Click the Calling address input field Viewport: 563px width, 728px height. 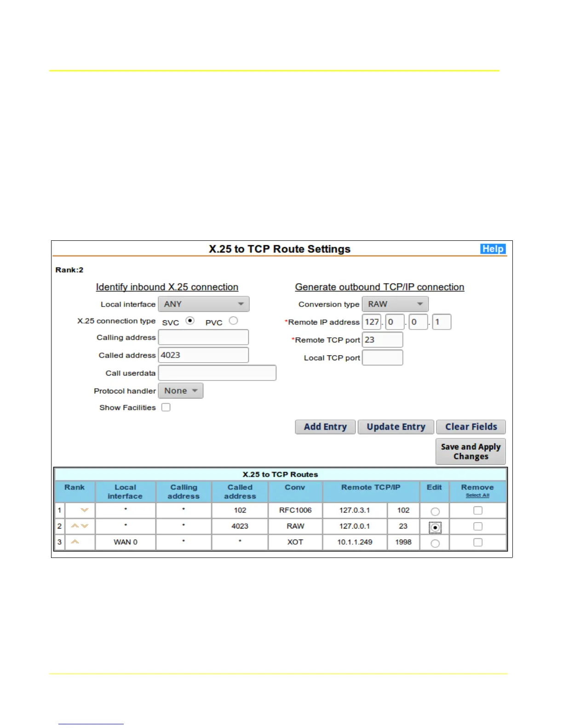click(x=203, y=337)
